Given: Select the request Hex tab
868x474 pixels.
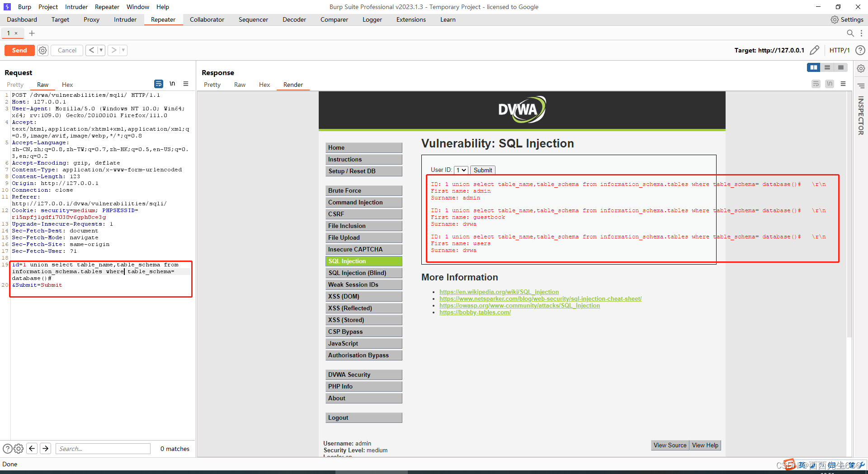Looking at the screenshot, I should (x=67, y=85).
